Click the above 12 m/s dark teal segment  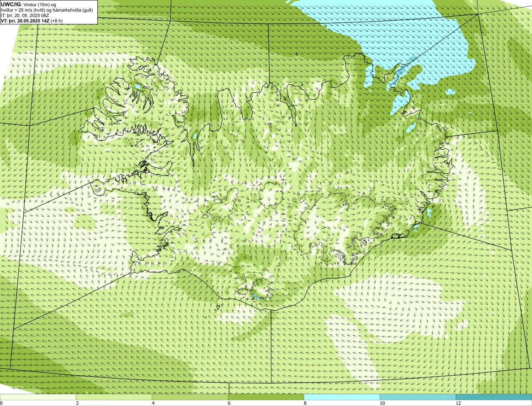(x=494, y=397)
